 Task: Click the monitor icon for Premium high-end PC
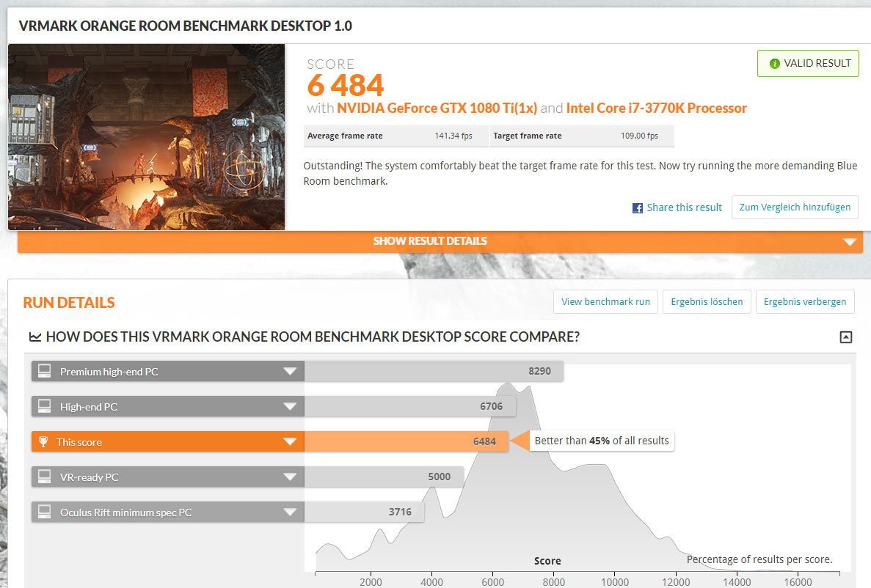pos(45,371)
